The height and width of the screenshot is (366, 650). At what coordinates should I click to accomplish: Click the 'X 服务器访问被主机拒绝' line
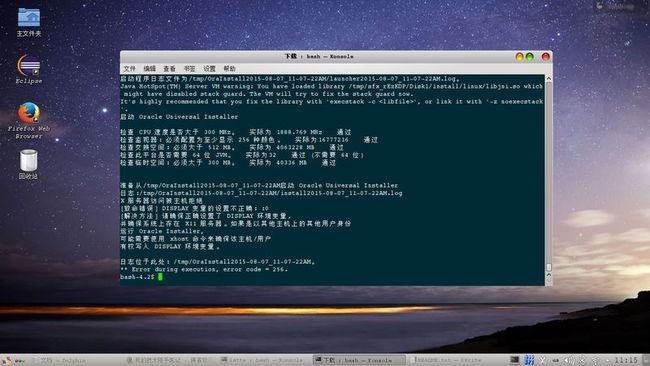(x=162, y=201)
